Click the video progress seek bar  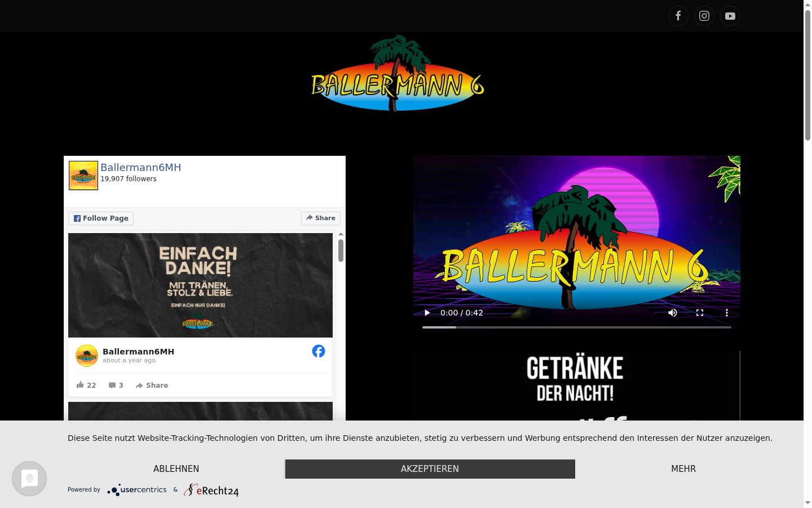coord(577,327)
